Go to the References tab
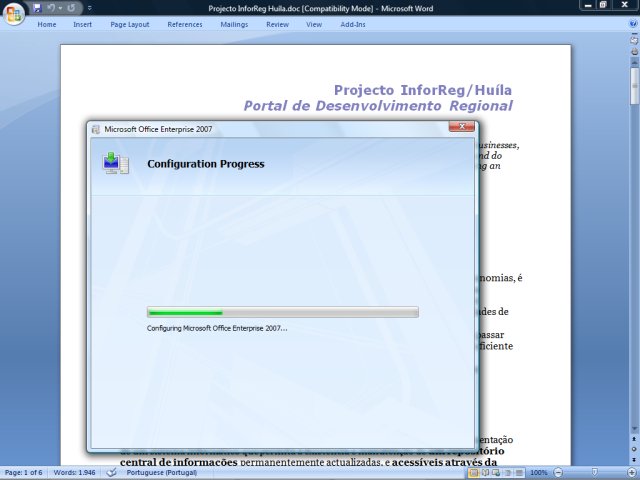640x480 pixels. (185, 24)
